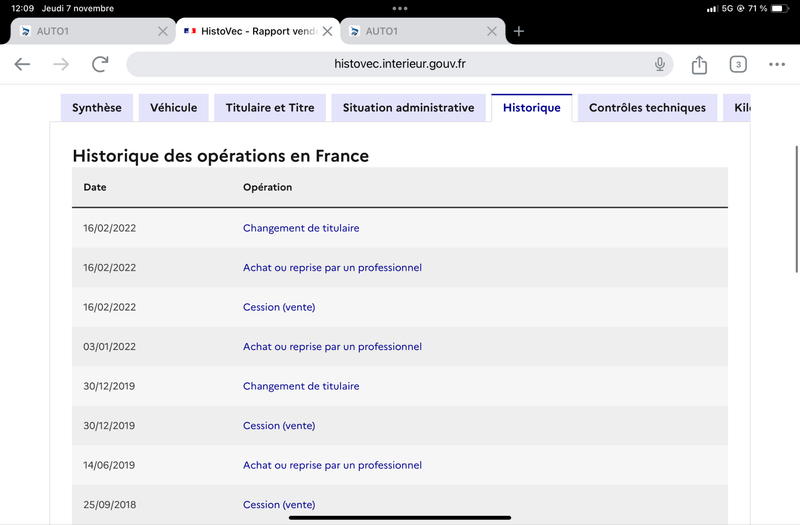The height and width of the screenshot is (525, 800).
Task: Select the Historique tab
Action: [x=532, y=108]
